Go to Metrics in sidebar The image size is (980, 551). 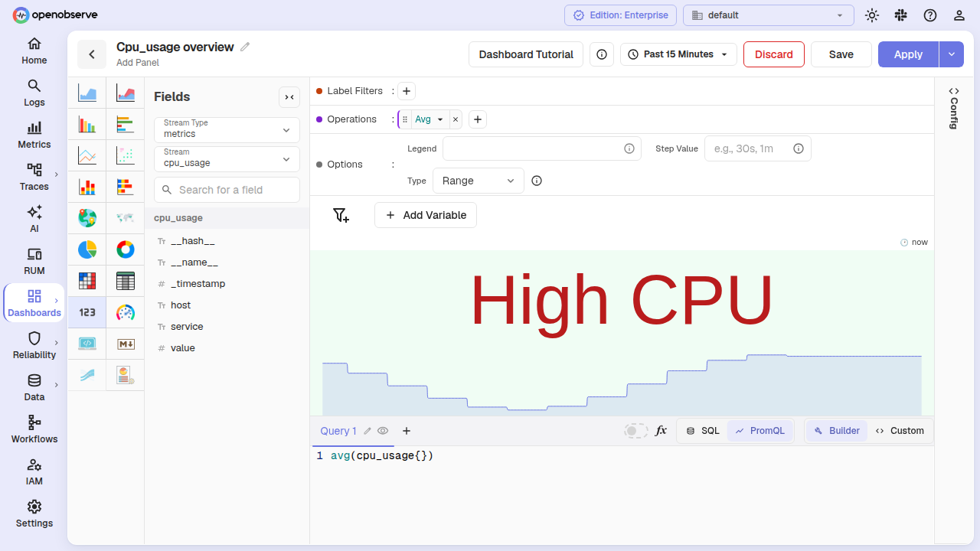pos(34,134)
